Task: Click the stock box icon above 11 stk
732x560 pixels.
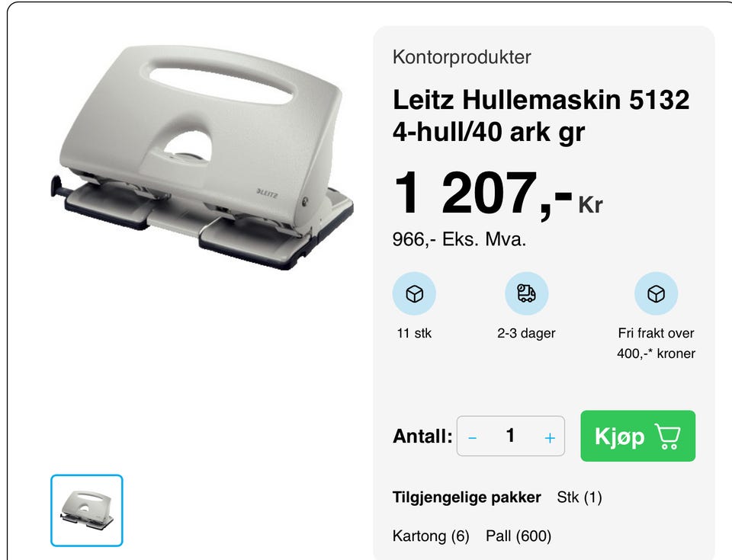Action: coord(414,293)
